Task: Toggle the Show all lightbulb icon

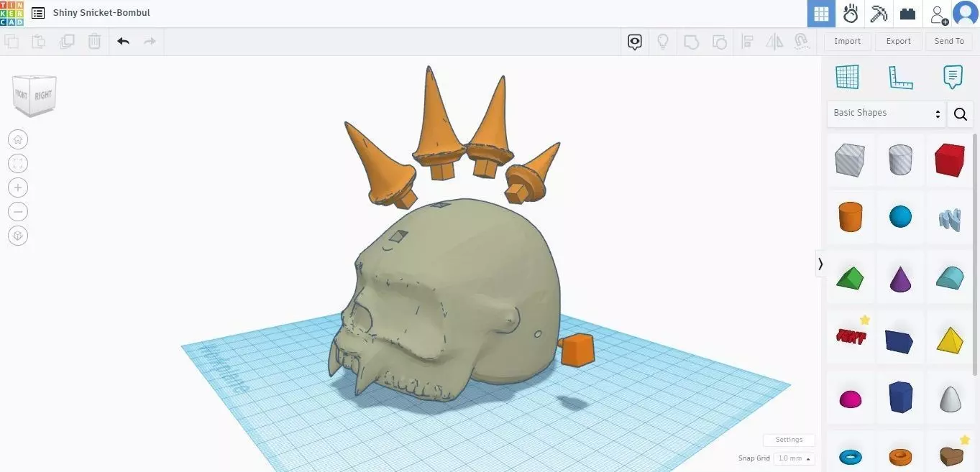Action: click(x=663, y=42)
